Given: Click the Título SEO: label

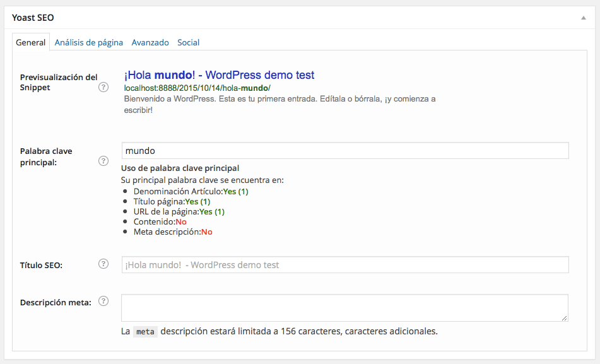Looking at the screenshot, I should (41, 265).
